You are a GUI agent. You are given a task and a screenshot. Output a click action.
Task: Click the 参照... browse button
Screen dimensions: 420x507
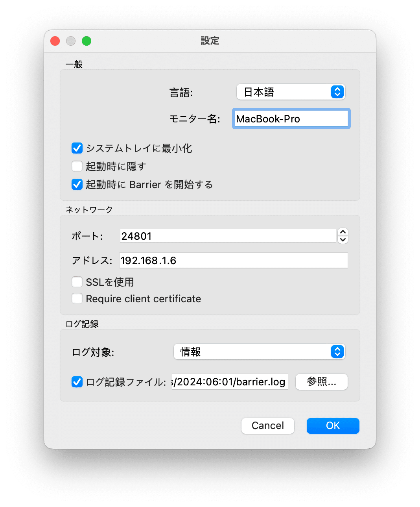click(x=322, y=382)
